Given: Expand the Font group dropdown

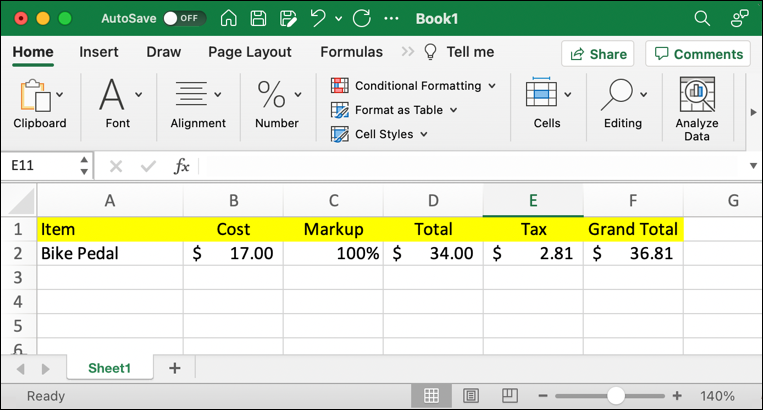Looking at the screenshot, I should click(139, 94).
